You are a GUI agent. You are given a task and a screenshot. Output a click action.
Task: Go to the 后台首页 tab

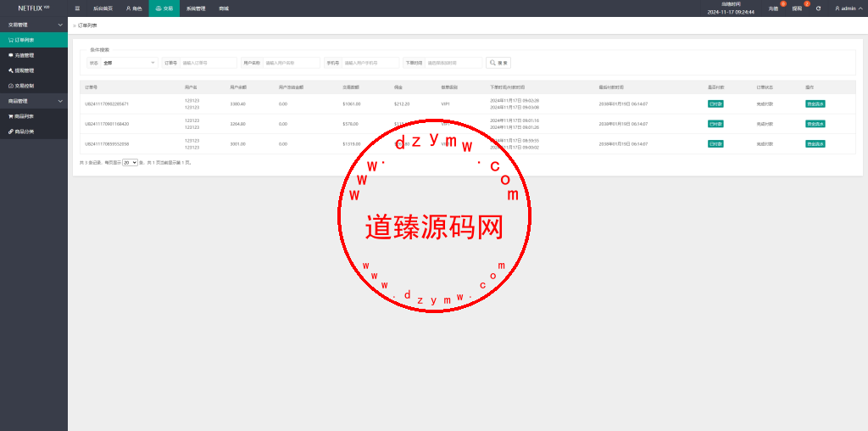pyautogui.click(x=103, y=8)
